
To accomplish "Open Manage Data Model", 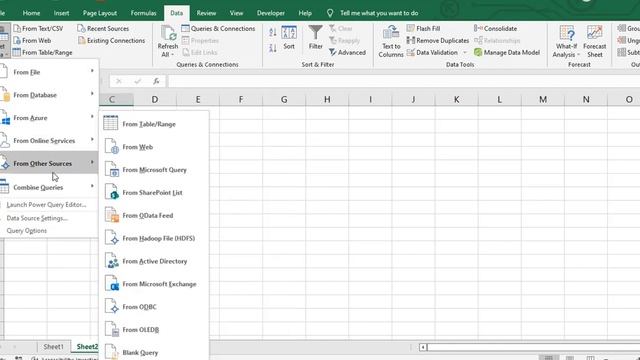I will point(507,52).
